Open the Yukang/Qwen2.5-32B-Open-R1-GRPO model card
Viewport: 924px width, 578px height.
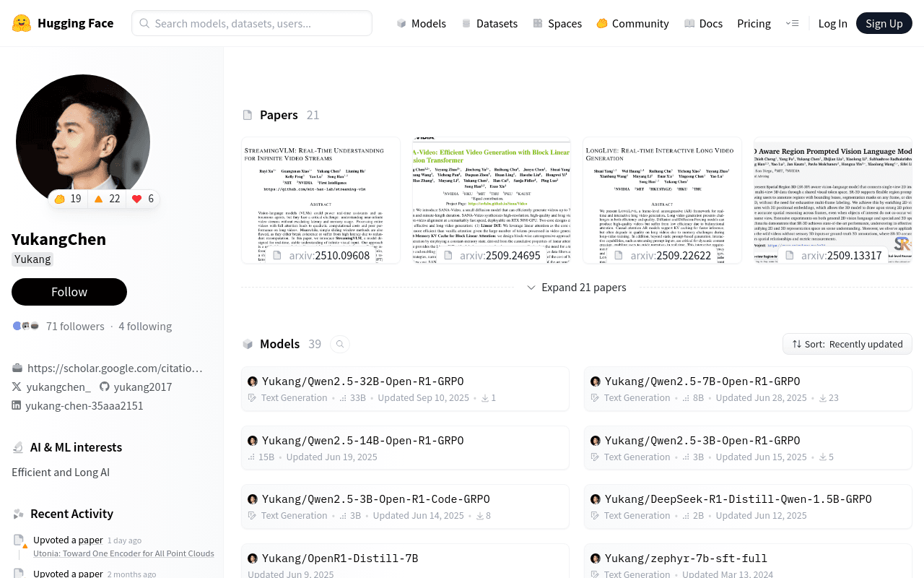tap(405, 389)
